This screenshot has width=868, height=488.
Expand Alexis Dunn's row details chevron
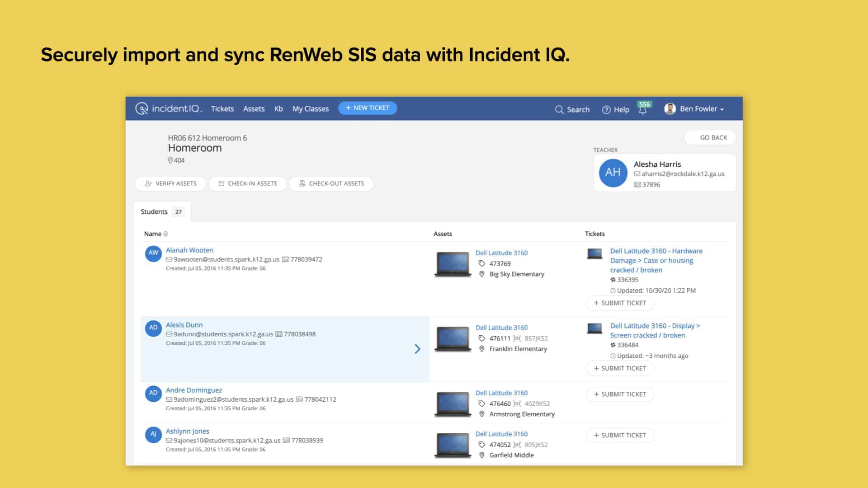click(417, 349)
